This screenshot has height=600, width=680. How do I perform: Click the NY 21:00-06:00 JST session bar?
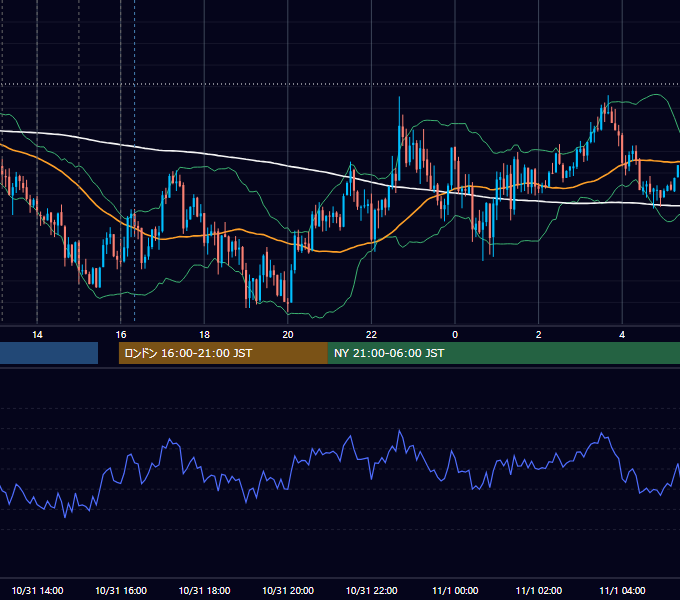coord(503,353)
